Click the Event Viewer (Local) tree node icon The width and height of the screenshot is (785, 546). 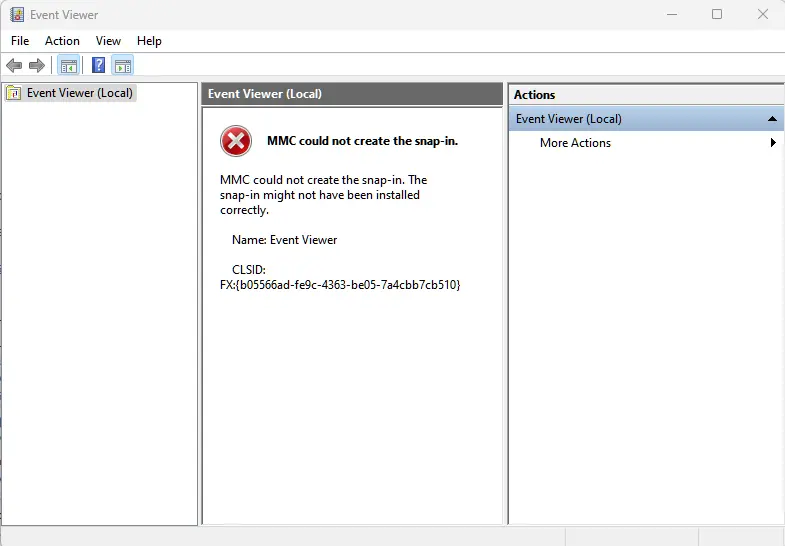pyautogui.click(x=14, y=93)
